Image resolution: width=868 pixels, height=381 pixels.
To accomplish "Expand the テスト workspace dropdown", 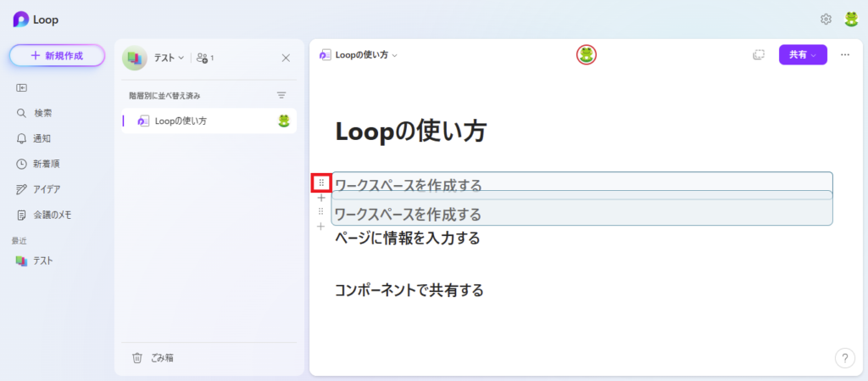I will click(170, 58).
